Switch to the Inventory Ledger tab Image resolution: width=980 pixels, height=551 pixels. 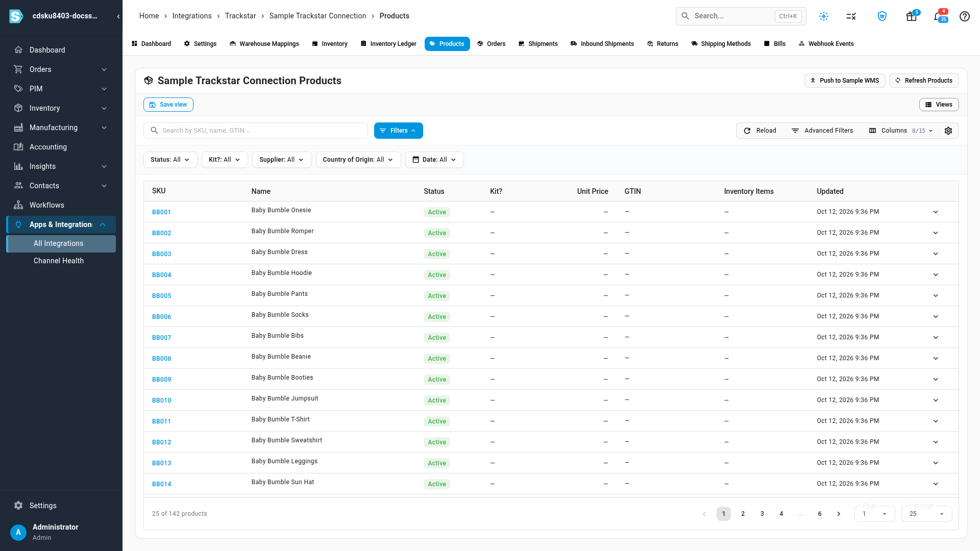(388, 44)
